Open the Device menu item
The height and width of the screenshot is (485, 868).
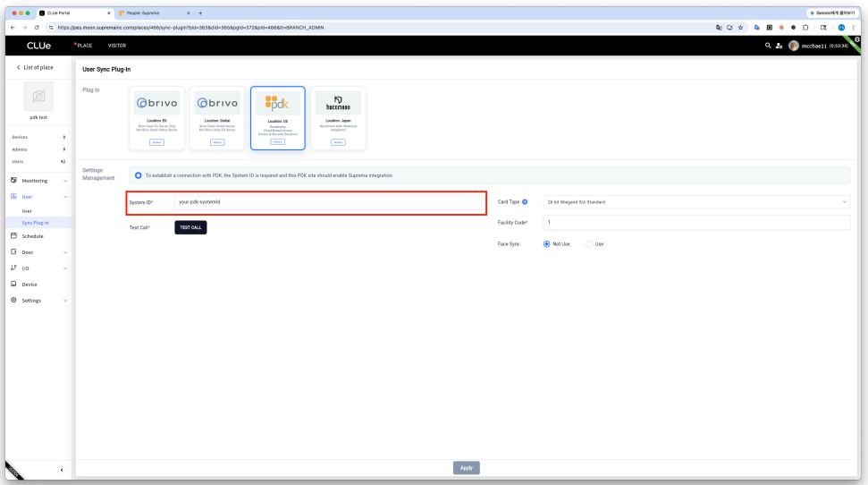(x=29, y=285)
